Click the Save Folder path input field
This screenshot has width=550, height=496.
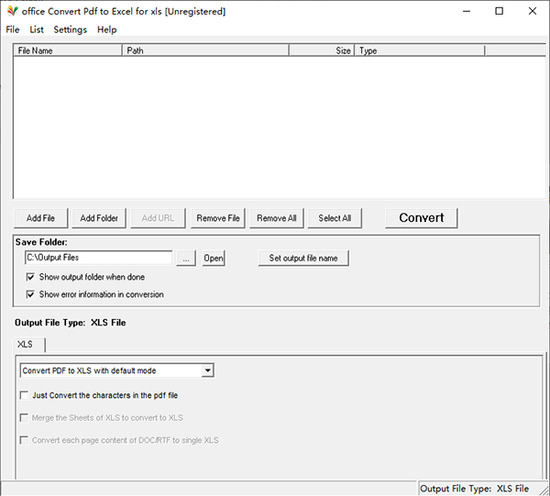tap(99, 257)
